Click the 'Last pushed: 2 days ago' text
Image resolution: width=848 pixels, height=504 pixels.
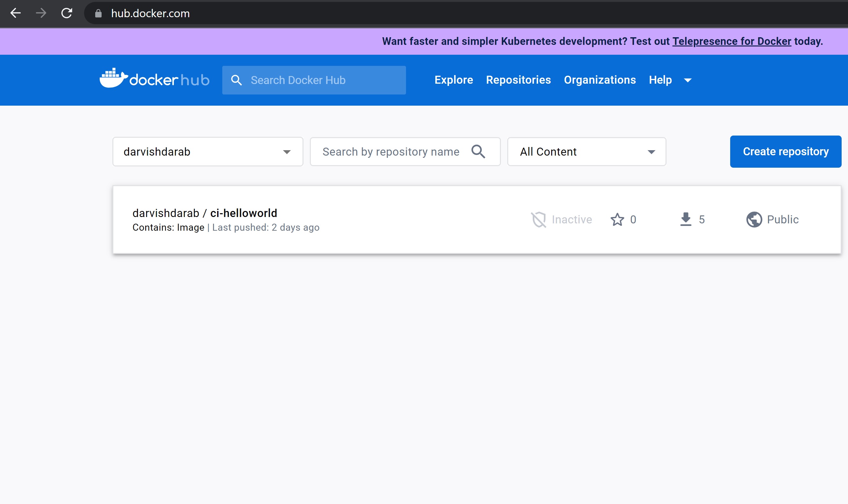(266, 227)
